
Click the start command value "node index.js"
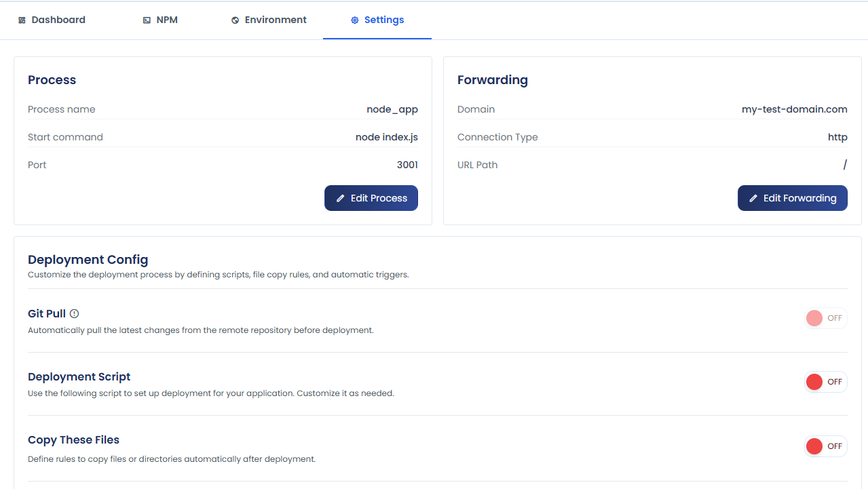(387, 137)
